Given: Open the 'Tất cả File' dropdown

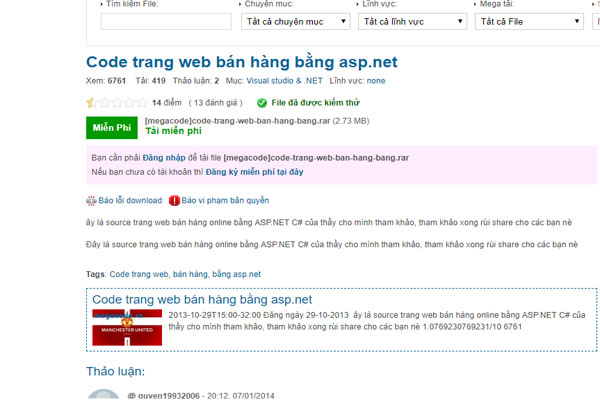Looking at the screenshot, I should tap(529, 21).
